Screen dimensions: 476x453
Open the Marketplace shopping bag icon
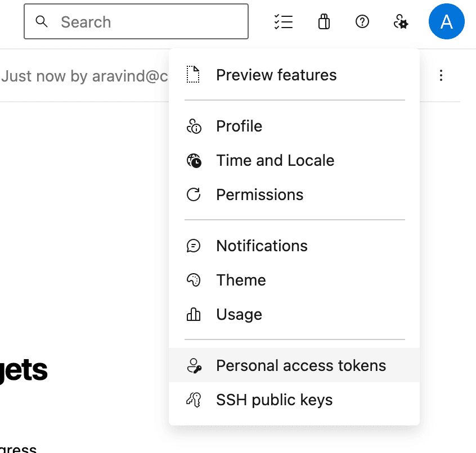click(324, 22)
